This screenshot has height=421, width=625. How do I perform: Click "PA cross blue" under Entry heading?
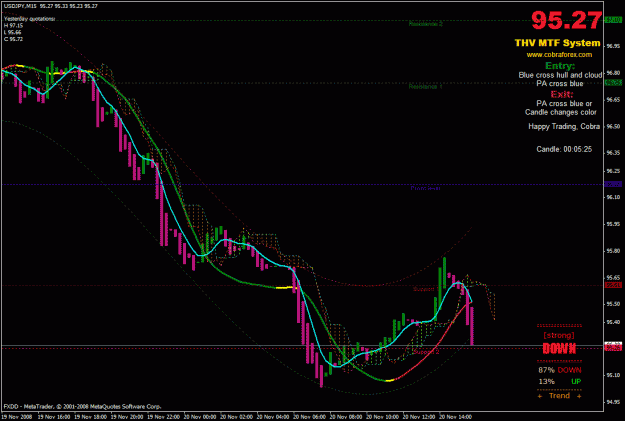click(560, 84)
